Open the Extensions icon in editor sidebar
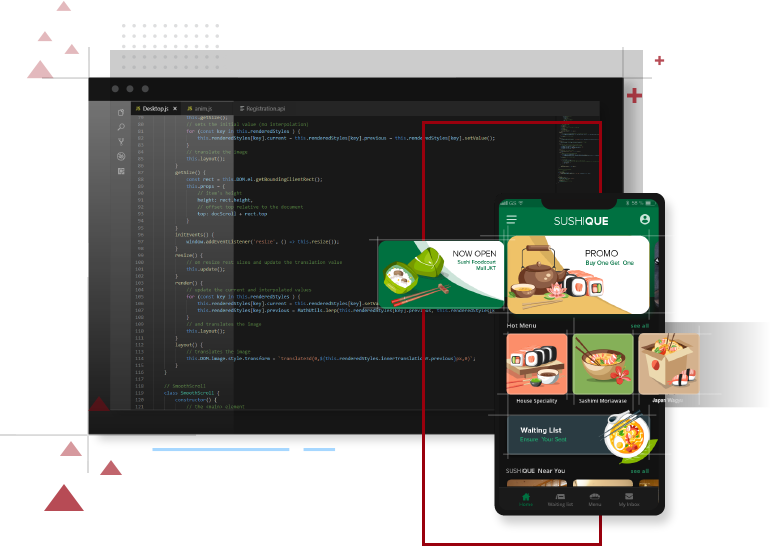The height and width of the screenshot is (546, 770). click(121, 171)
